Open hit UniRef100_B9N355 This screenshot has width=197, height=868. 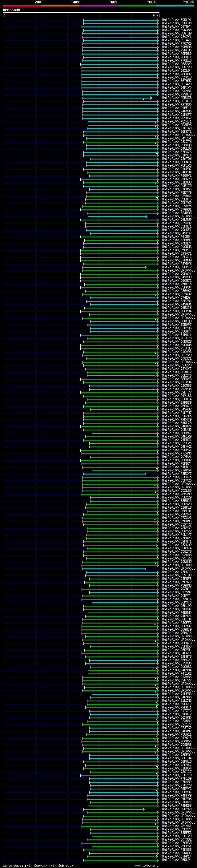click(176, 30)
